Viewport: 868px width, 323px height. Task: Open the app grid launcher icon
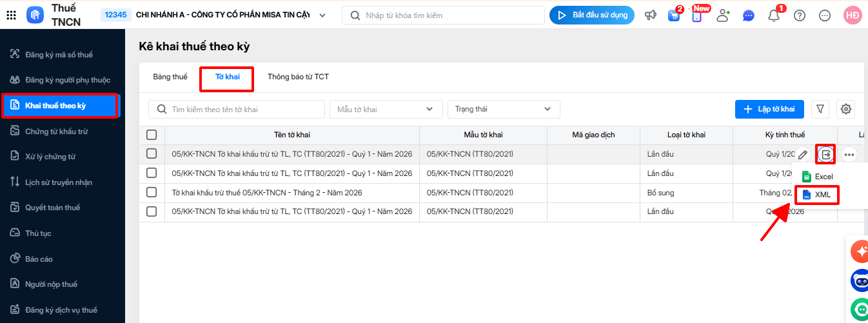click(x=11, y=15)
